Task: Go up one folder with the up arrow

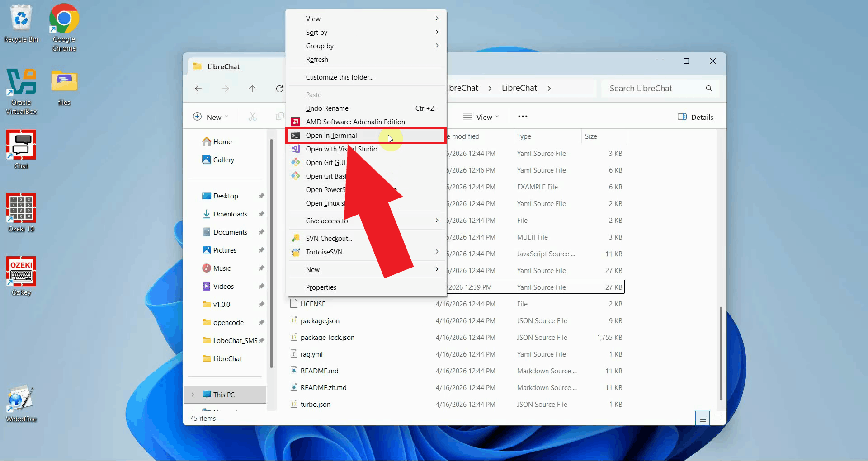Action: [x=252, y=89]
